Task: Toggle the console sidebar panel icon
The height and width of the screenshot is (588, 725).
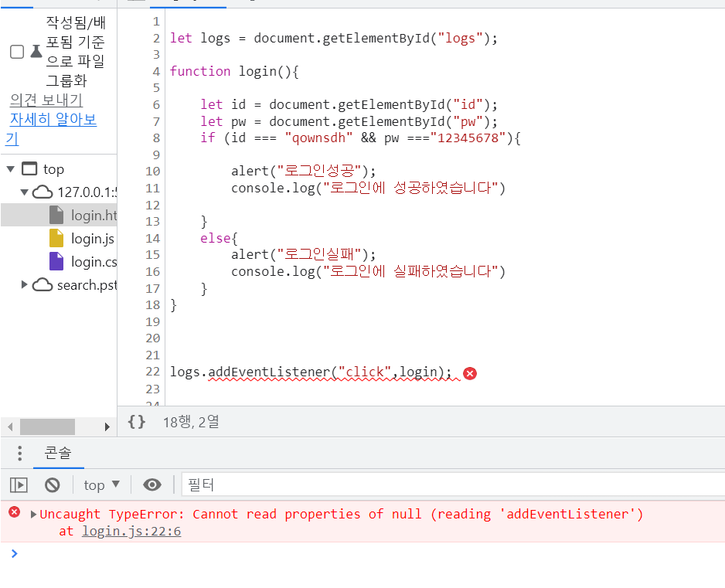Action: pos(19,485)
